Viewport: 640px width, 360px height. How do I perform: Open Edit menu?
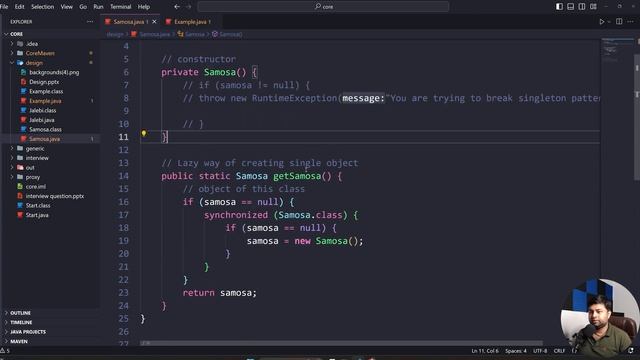19,7
